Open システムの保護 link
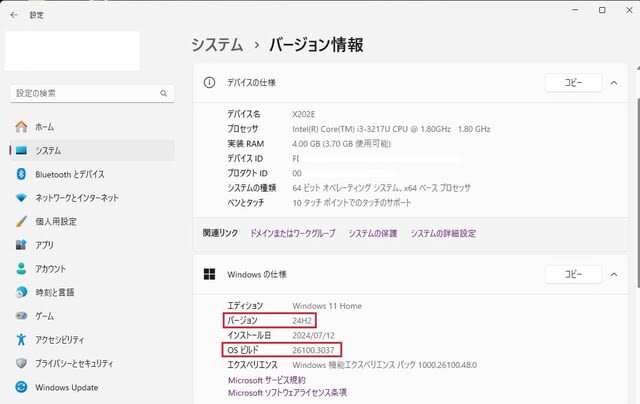640x404 pixels. tap(373, 233)
